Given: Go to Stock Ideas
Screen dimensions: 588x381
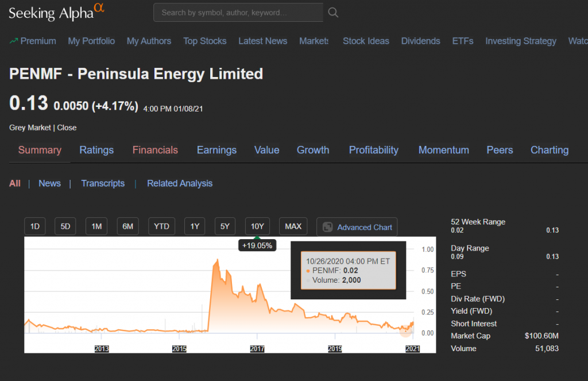Looking at the screenshot, I should click(366, 41).
